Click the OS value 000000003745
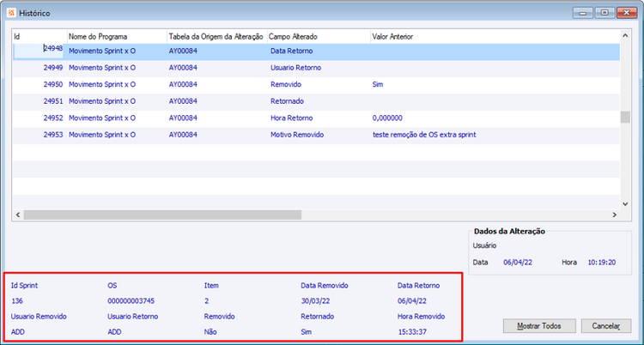 pos(131,301)
